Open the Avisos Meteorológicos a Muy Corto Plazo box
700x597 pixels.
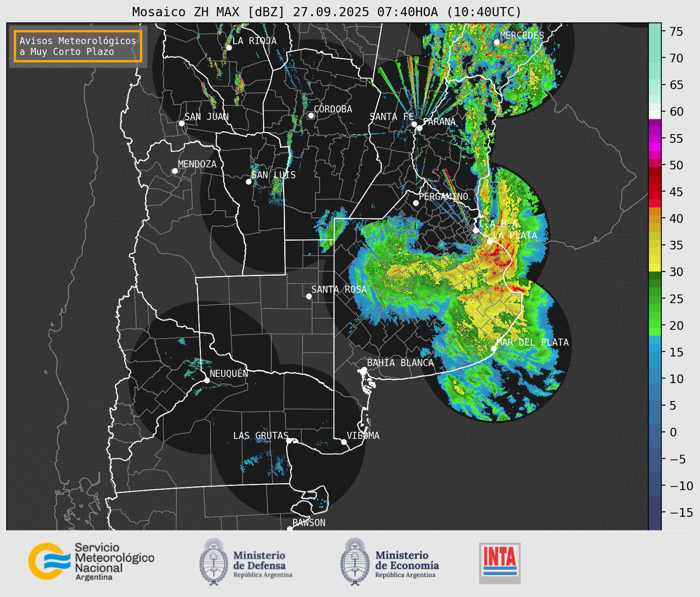pos(78,46)
